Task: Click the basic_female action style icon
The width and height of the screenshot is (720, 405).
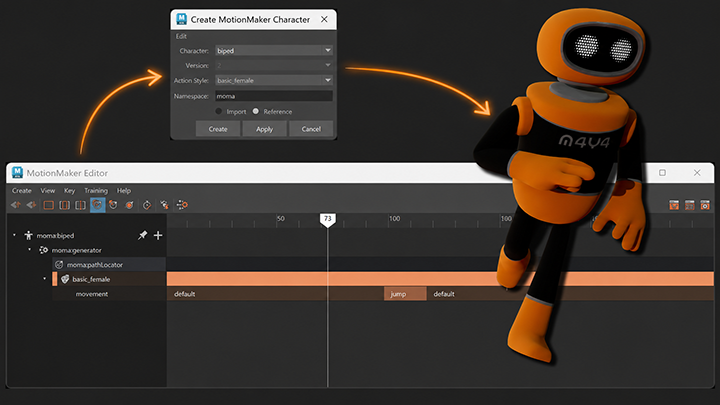Action: tap(65, 279)
